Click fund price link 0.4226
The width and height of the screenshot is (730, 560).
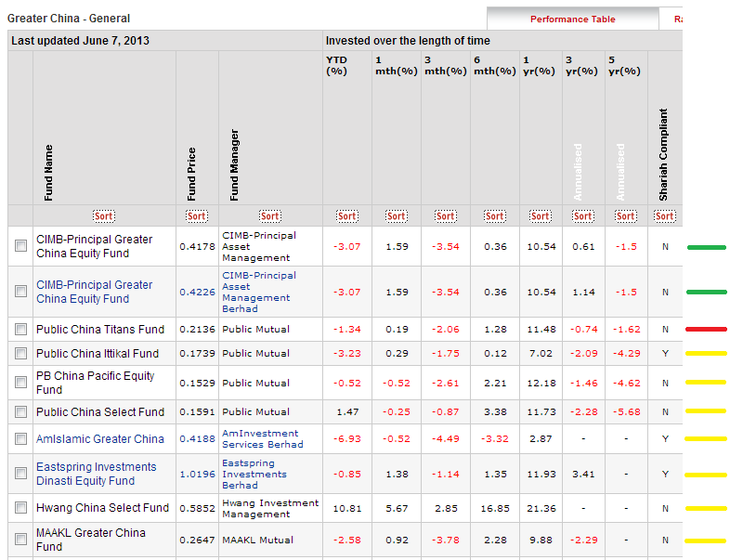point(198,292)
